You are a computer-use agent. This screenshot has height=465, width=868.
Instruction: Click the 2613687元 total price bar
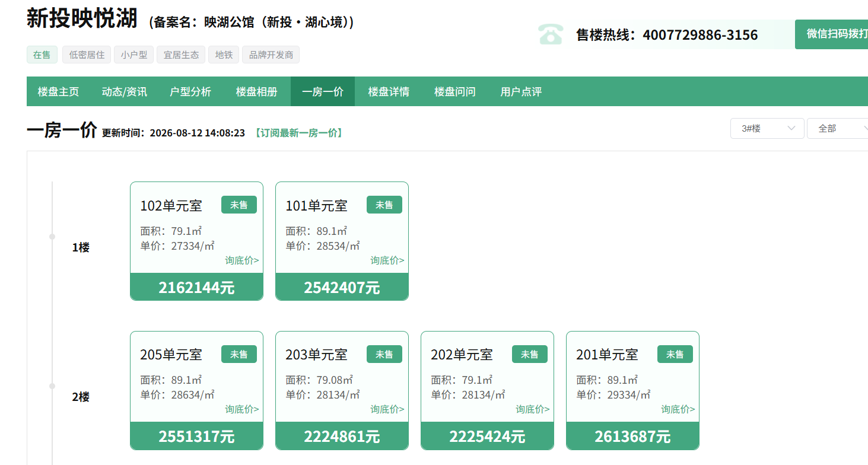(x=632, y=436)
